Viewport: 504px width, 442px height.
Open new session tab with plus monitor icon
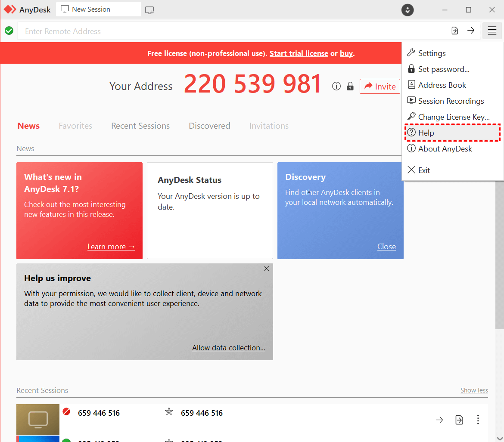click(x=149, y=10)
